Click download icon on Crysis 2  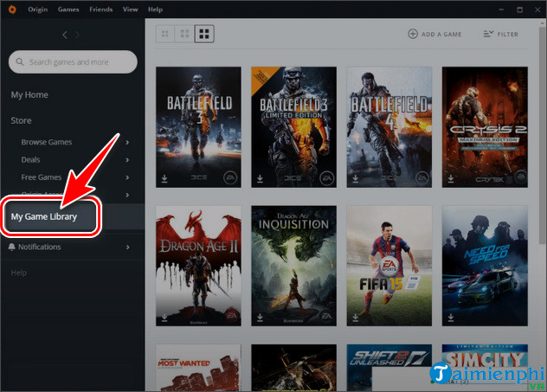[451, 178]
